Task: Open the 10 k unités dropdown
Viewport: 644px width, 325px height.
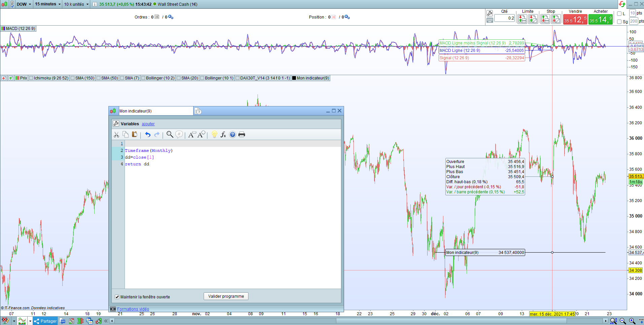Action: 76,4
